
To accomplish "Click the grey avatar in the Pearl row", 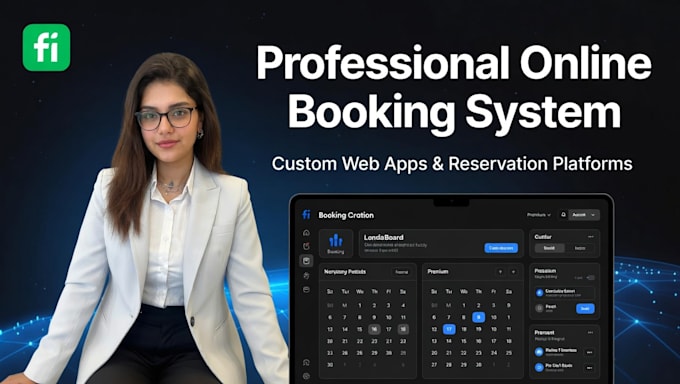I will pyautogui.click(x=539, y=308).
